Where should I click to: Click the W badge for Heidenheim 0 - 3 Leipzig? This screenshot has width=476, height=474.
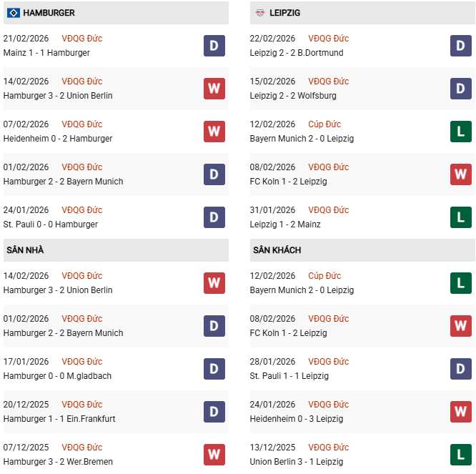(x=461, y=412)
